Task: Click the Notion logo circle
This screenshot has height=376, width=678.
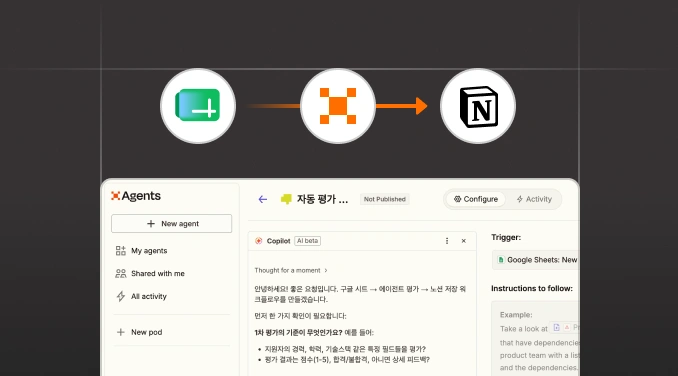Action: click(478, 106)
